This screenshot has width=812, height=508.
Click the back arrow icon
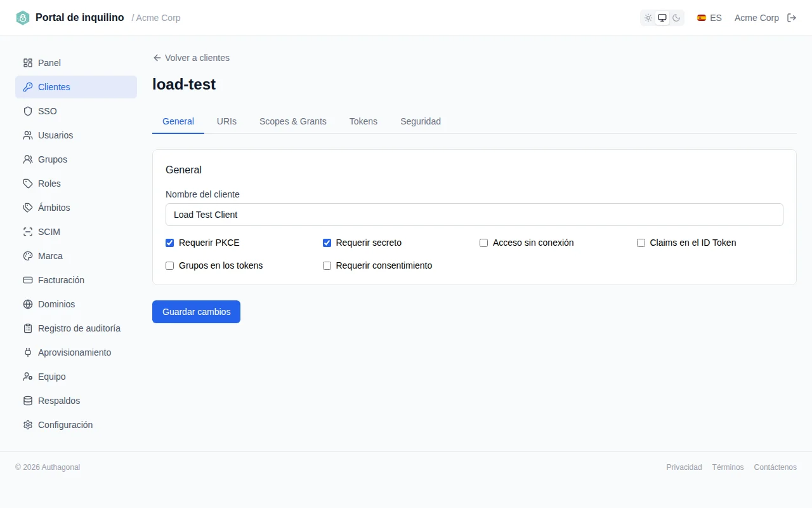[x=157, y=58]
